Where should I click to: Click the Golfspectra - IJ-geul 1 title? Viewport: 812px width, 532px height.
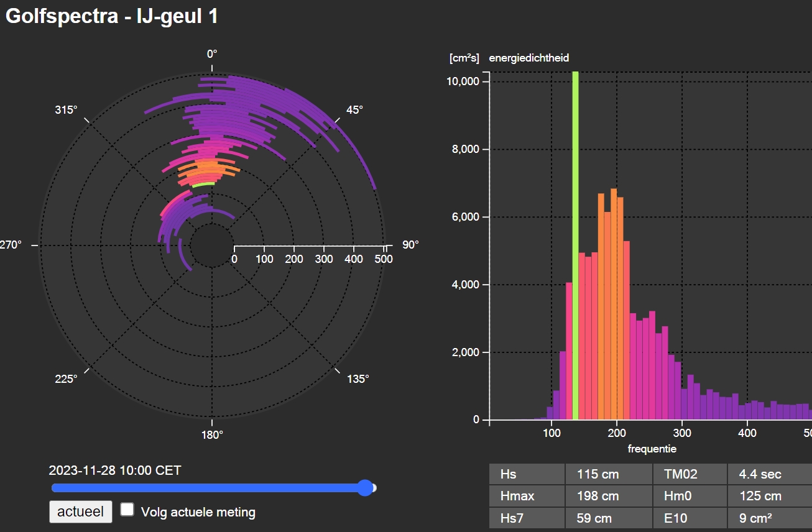[x=112, y=16]
